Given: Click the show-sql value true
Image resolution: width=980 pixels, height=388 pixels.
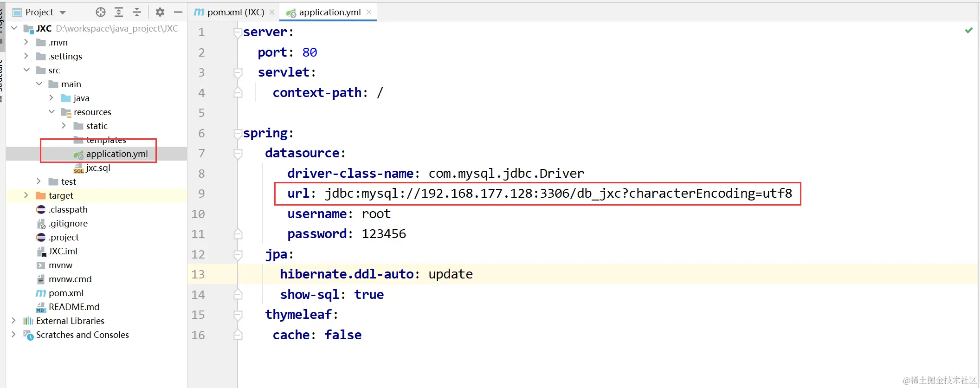Looking at the screenshot, I should (369, 295).
